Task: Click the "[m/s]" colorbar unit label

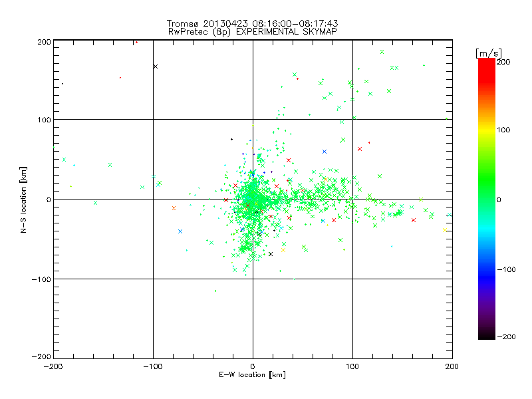Action: [489, 53]
